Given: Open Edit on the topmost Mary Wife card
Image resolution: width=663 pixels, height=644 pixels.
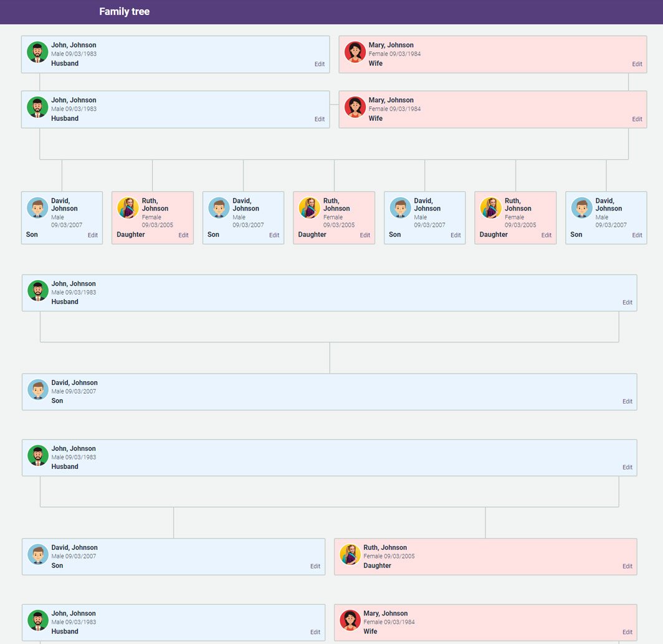Looking at the screenshot, I should pyautogui.click(x=637, y=64).
